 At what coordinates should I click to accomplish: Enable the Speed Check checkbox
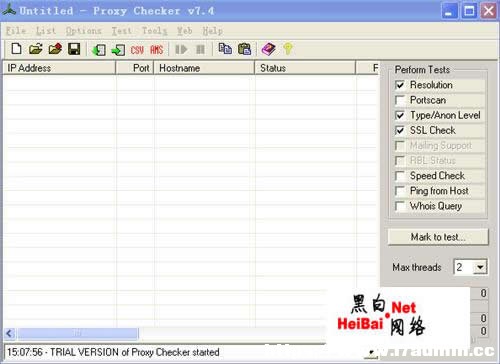(400, 175)
